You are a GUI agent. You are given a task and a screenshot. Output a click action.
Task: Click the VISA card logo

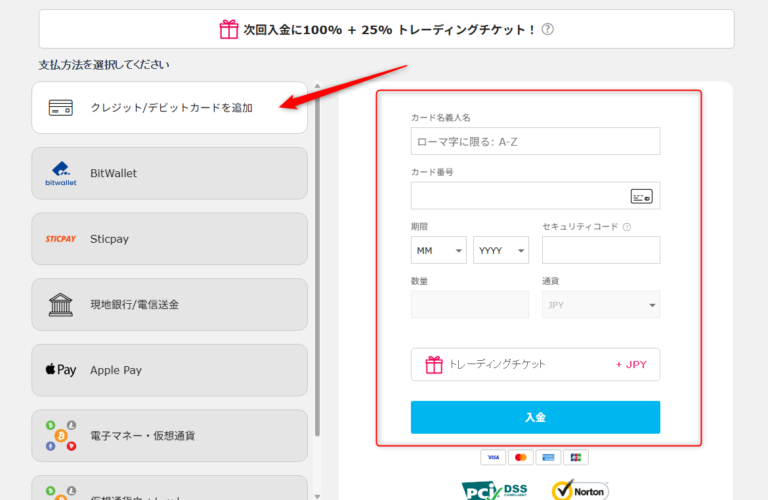pos(493,457)
